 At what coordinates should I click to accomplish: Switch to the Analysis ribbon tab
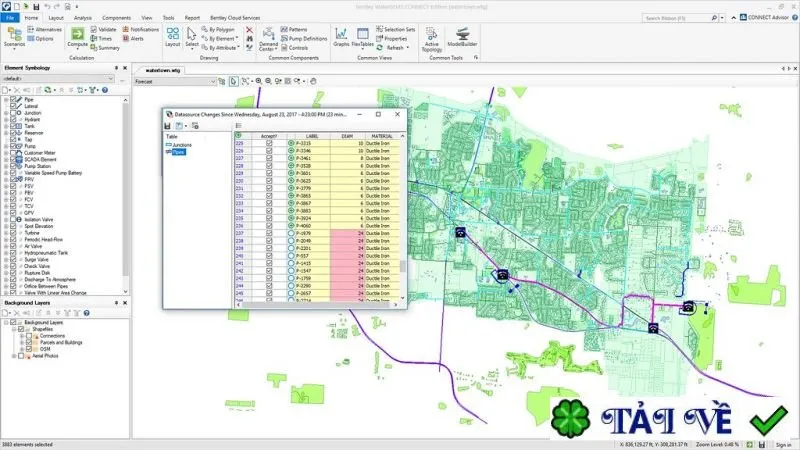pos(83,18)
